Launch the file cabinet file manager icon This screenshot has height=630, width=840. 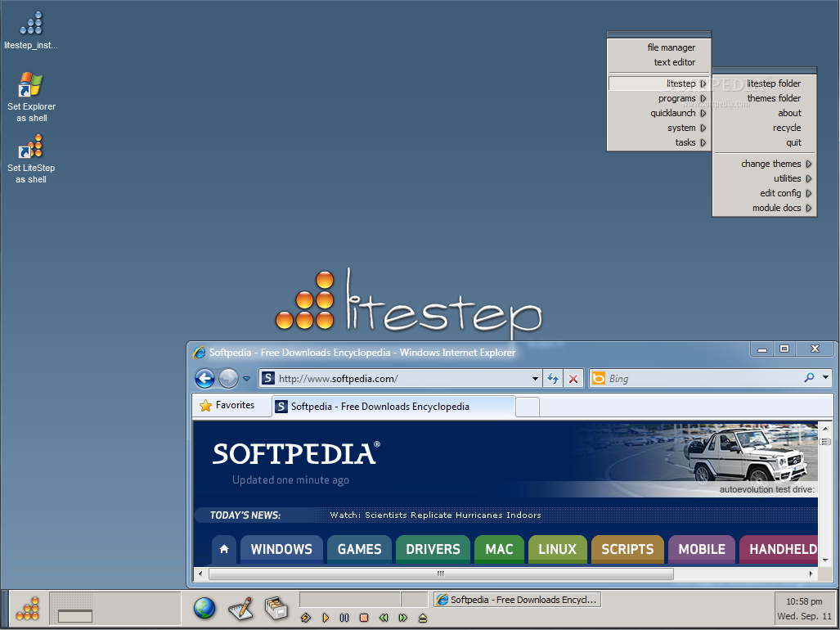coord(276,608)
